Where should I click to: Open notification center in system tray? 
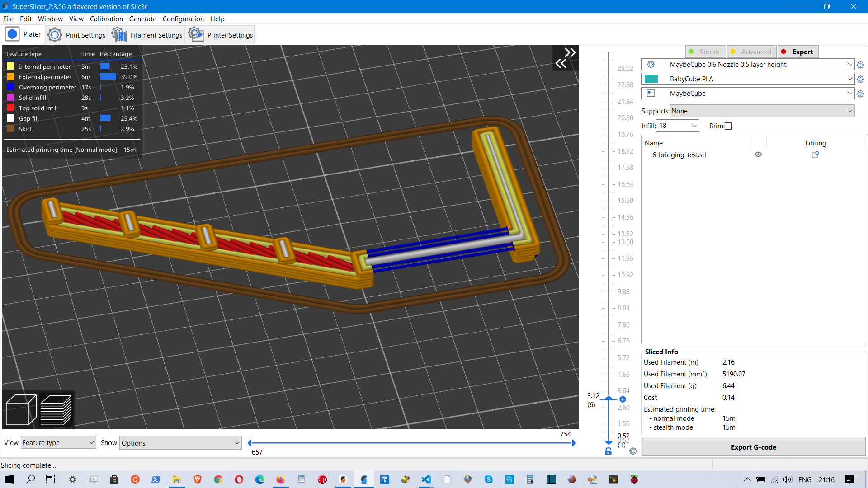pyautogui.click(x=849, y=479)
